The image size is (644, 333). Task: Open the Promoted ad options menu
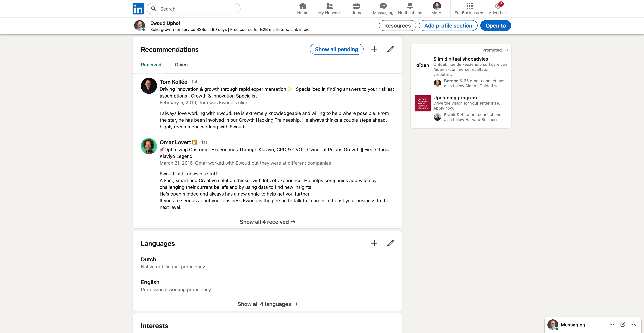coord(506,50)
